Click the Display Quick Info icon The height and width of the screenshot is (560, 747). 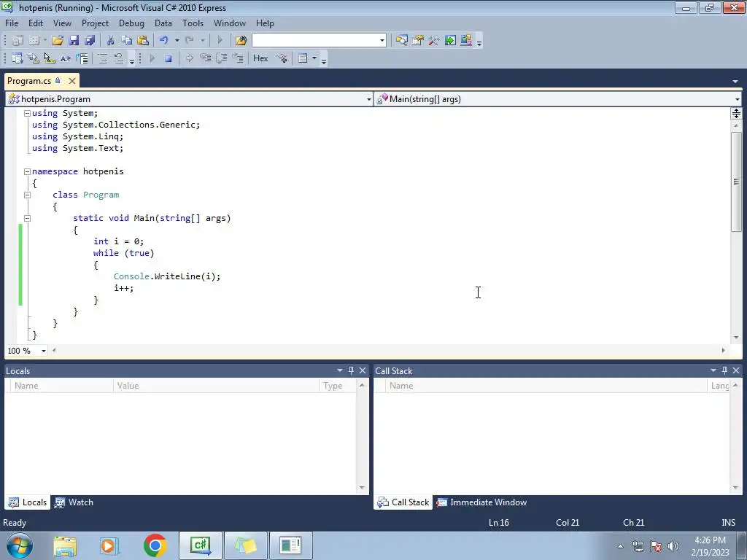(49, 58)
